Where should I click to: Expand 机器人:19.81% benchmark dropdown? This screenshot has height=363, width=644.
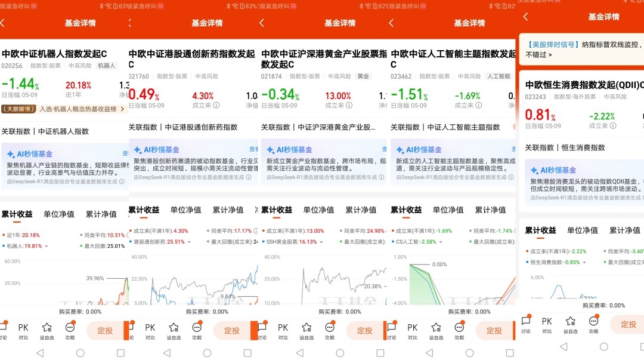(47, 246)
